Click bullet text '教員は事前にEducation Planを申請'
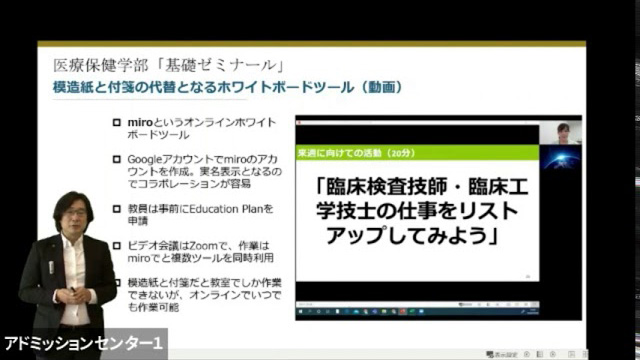 200,215
